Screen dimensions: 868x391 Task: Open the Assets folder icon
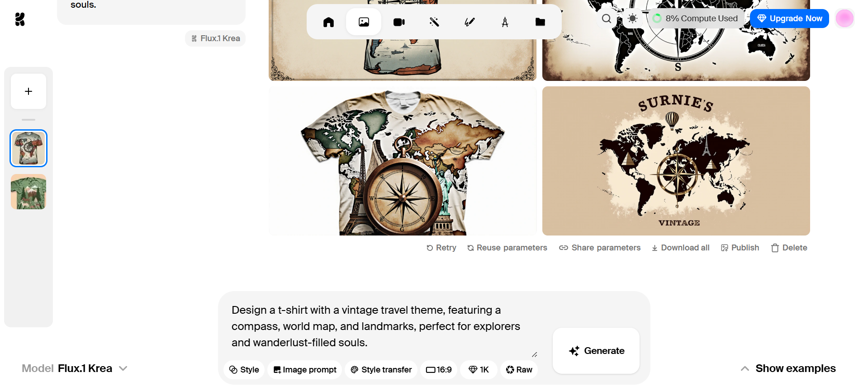[x=540, y=22]
